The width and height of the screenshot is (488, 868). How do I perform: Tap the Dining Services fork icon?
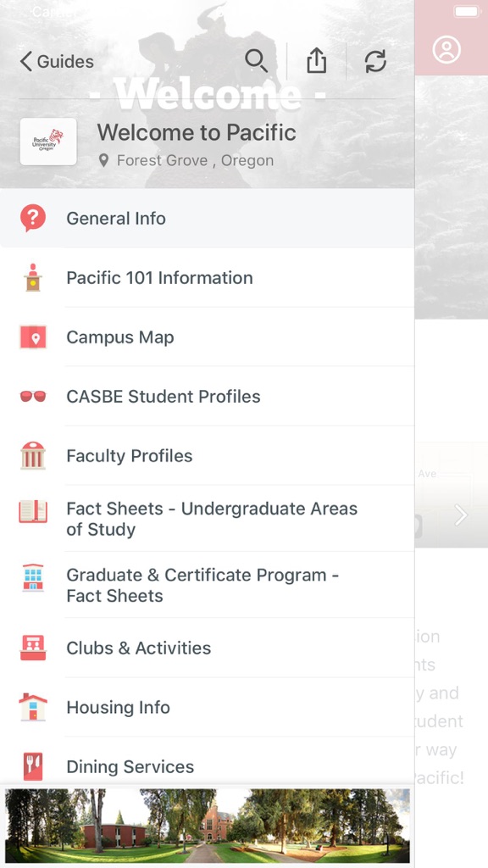click(33, 766)
